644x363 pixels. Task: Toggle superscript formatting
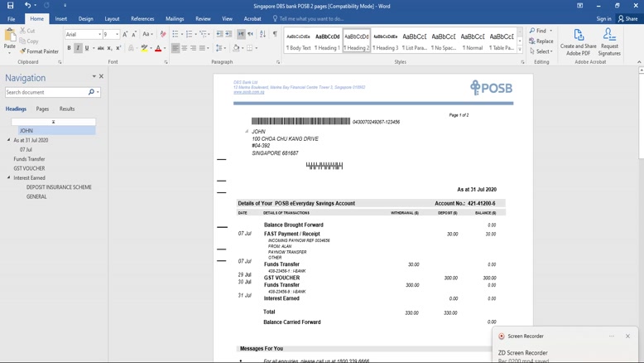(118, 48)
